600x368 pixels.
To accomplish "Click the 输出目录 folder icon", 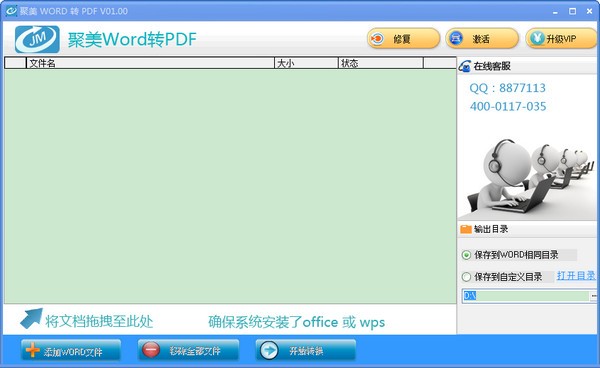I will point(466,229).
